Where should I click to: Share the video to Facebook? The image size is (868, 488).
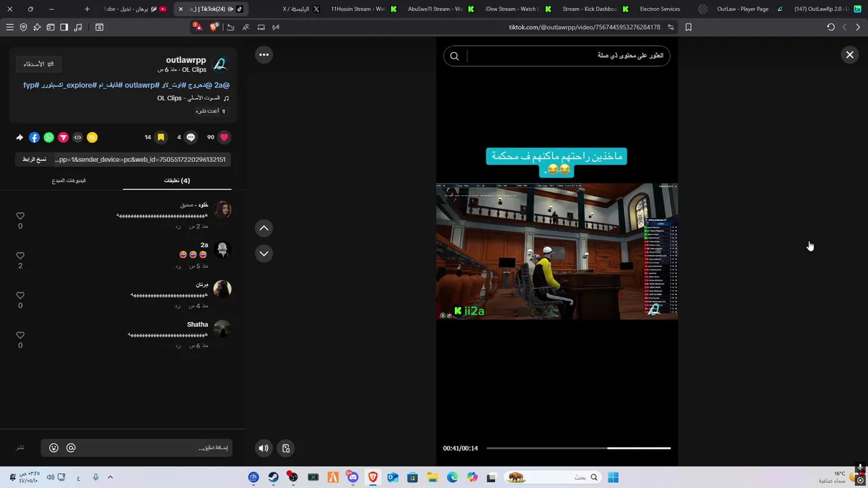[34, 138]
